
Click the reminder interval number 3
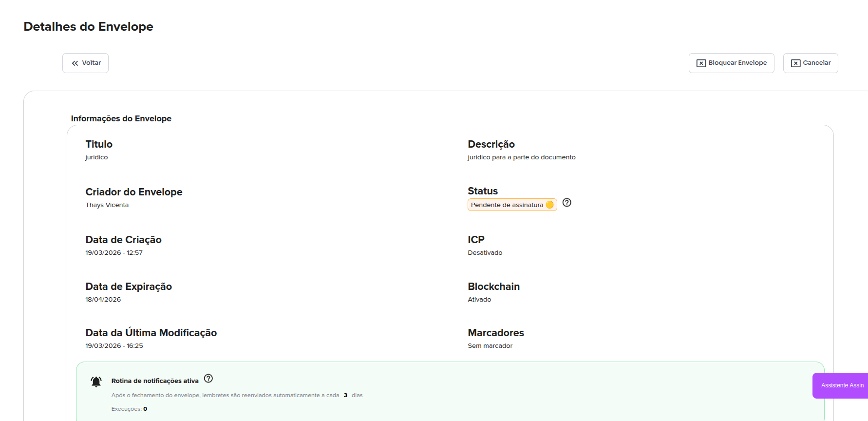[x=345, y=395]
